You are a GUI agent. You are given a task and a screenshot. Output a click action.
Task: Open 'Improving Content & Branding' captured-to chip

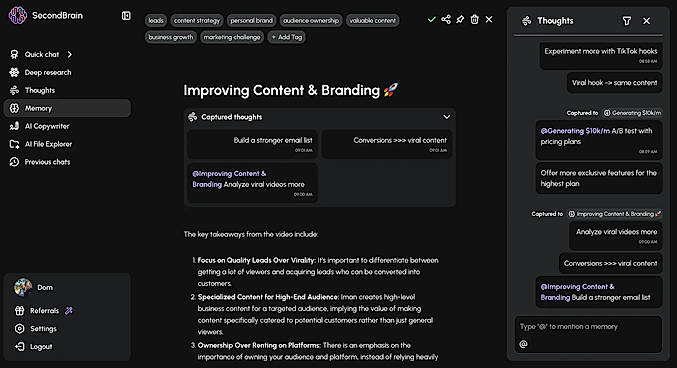pos(614,214)
